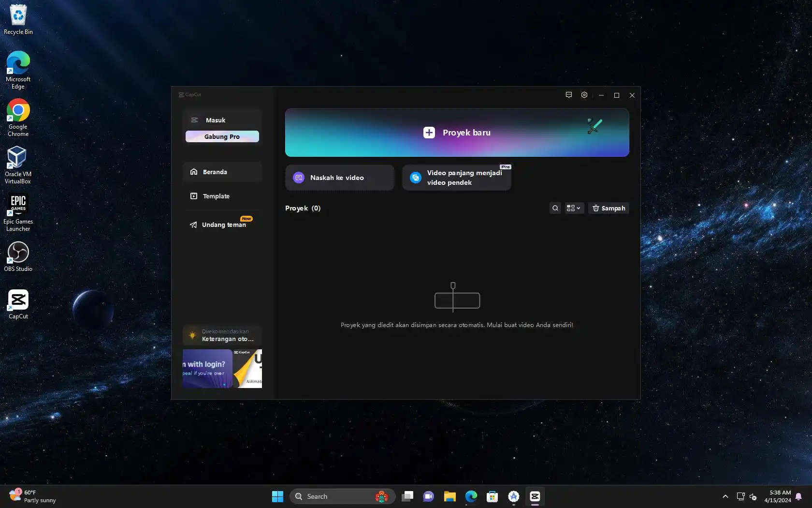Click the 'with login?' promo banner
The height and width of the screenshot is (508, 812).
pos(207,369)
